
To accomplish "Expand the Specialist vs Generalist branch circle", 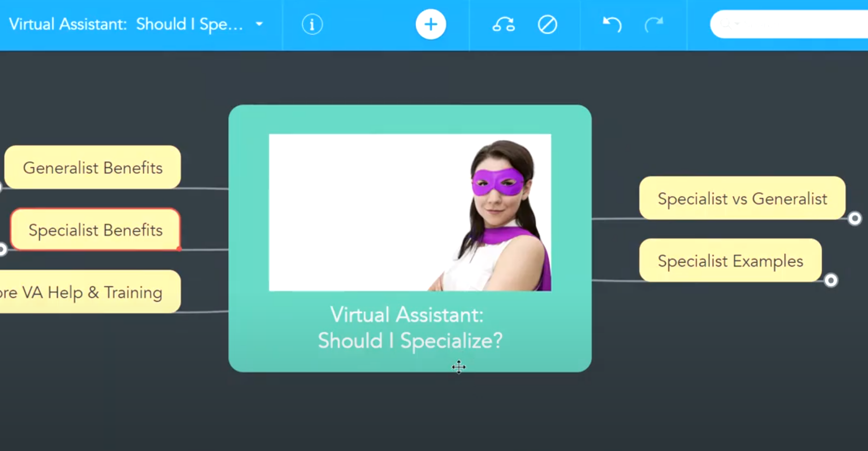I will (x=855, y=218).
